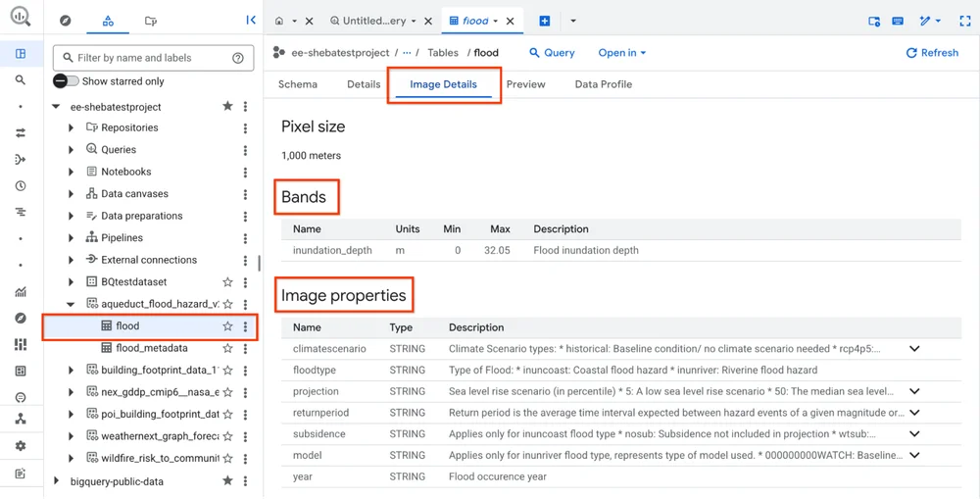This screenshot has height=499, width=980.
Task: Open more options for ee-shebatestproject
Action: tap(246, 106)
